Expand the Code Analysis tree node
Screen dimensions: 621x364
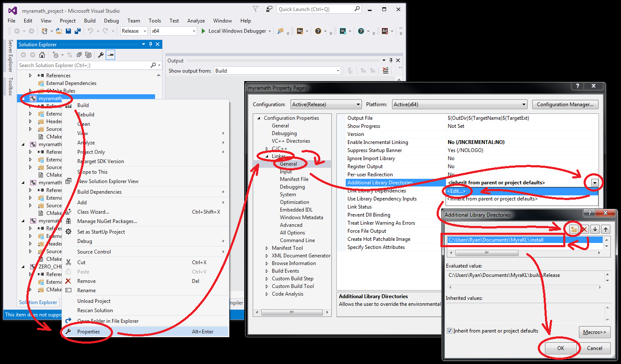(267, 294)
